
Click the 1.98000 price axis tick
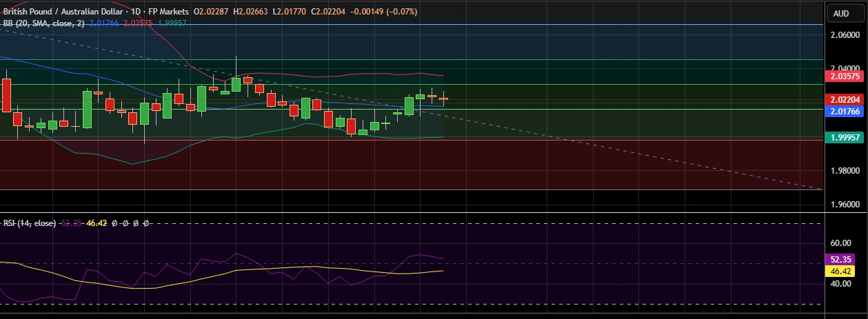[x=845, y=171]
